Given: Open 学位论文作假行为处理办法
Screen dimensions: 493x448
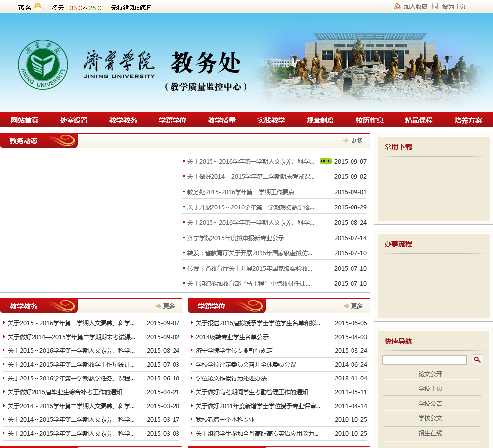Looking at the screenshot, I should (x=231, y=378).
